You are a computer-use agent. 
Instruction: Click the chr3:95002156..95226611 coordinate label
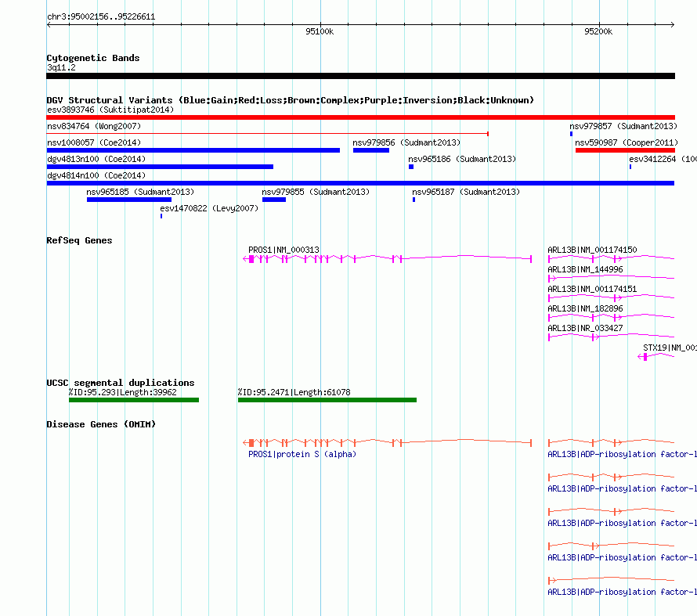[x=101, y=16]
